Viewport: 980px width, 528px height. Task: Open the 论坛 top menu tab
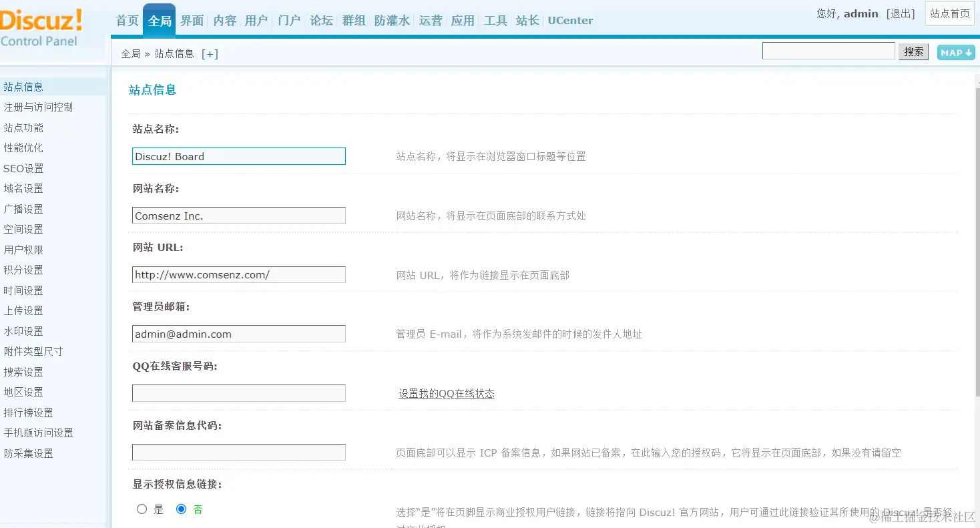pos(322,21)
